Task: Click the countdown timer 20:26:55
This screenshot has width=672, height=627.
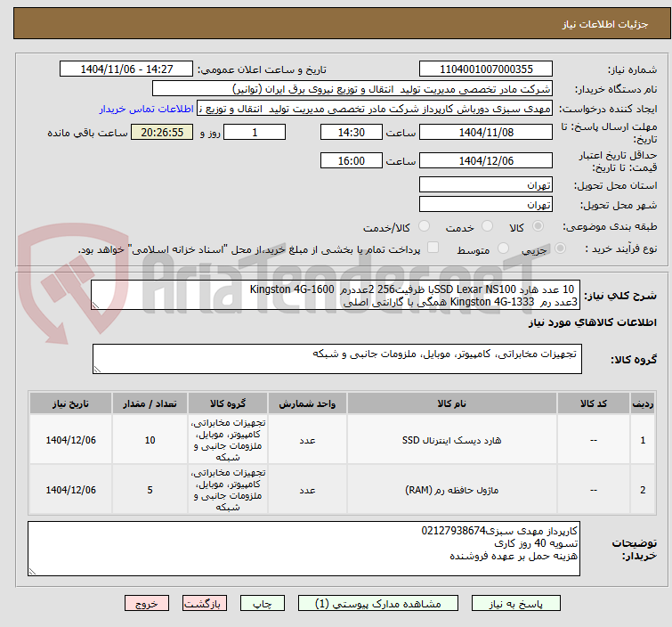Action: pos(162,132)
